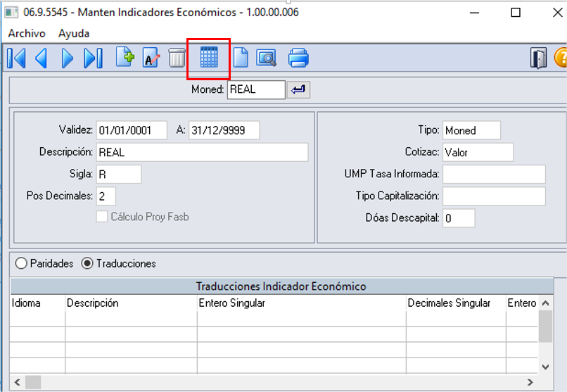This screenshot has height=392, width=567.
Task: Click the blank page icon
Action: [241, 58]
